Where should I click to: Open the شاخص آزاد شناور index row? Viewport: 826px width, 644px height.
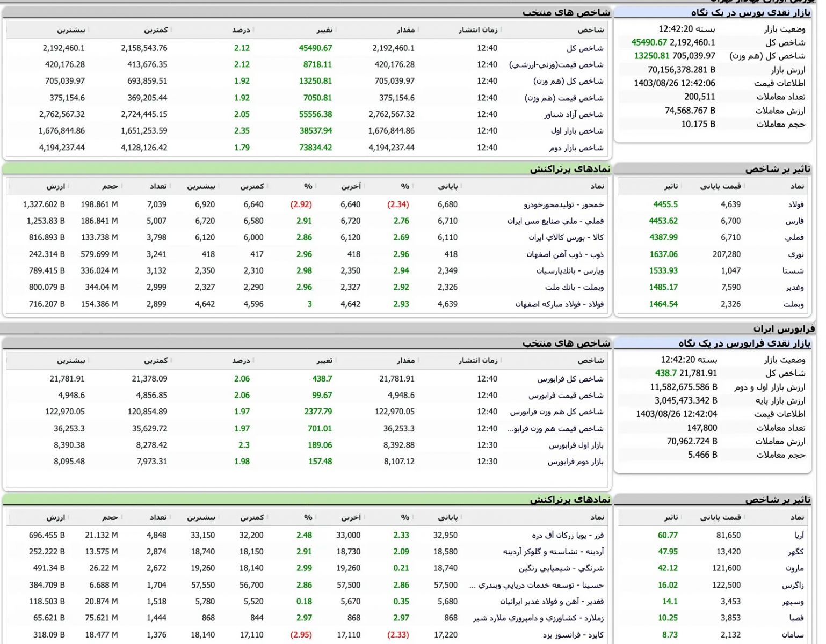pyautogui.click(x=306, y=114)
